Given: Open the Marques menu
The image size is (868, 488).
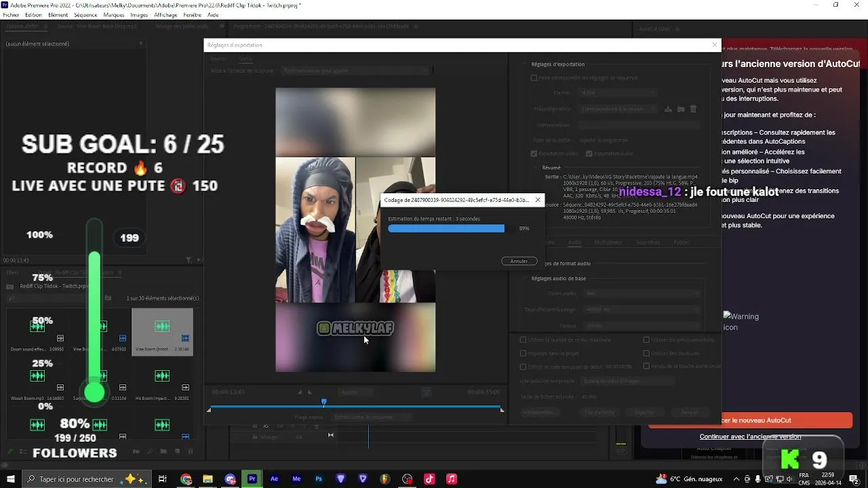Looking at the screenshot, I should (114, 14).
